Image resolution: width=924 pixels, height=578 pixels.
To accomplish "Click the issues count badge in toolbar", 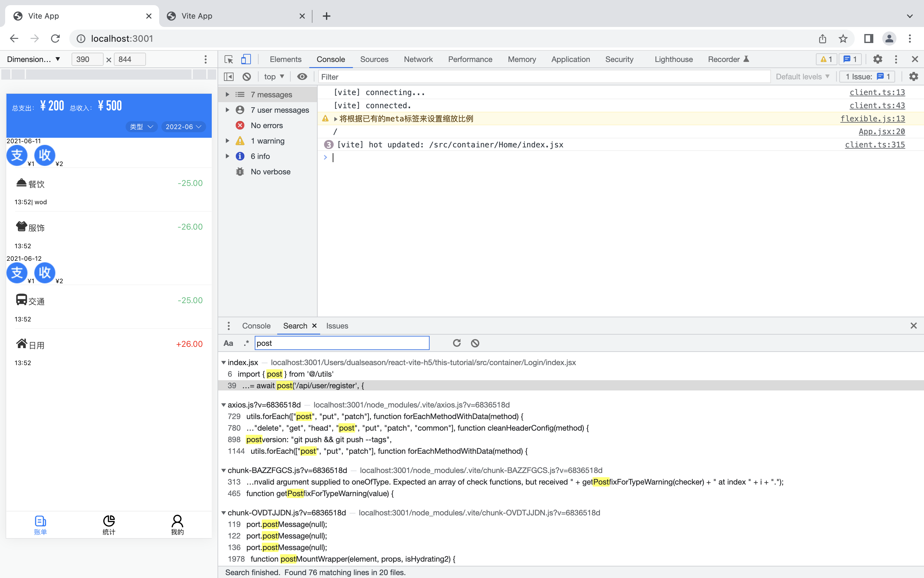I will (850, 59).
